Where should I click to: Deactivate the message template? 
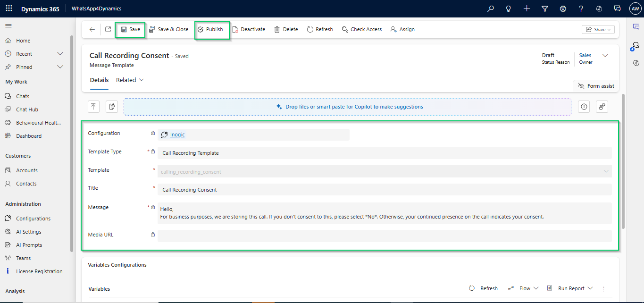pos(249,29)
